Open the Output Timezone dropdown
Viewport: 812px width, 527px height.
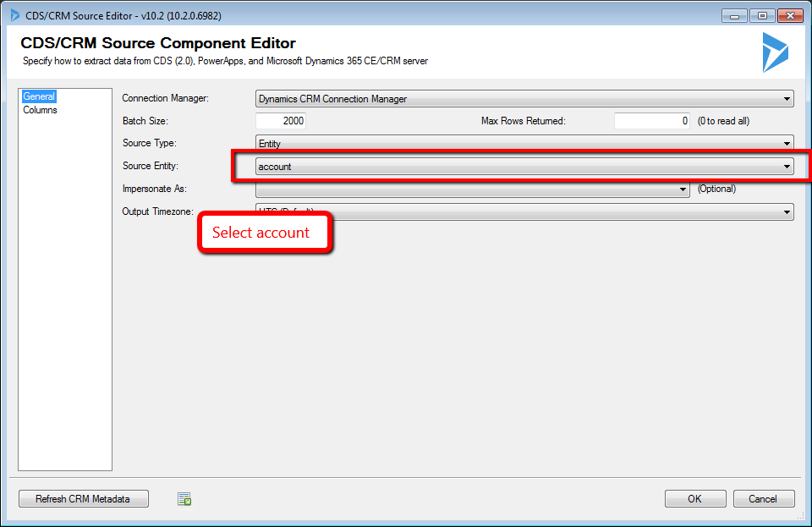(x=524, y=211)
